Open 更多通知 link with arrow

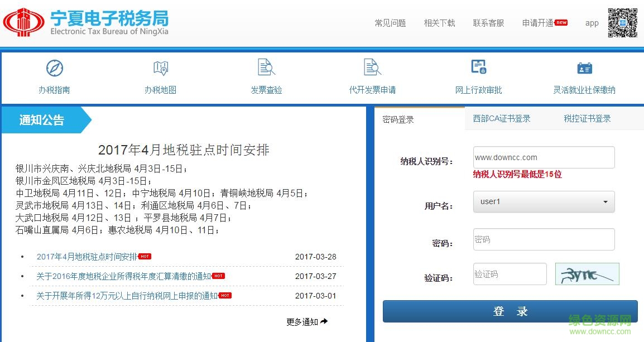pos(307,321)
